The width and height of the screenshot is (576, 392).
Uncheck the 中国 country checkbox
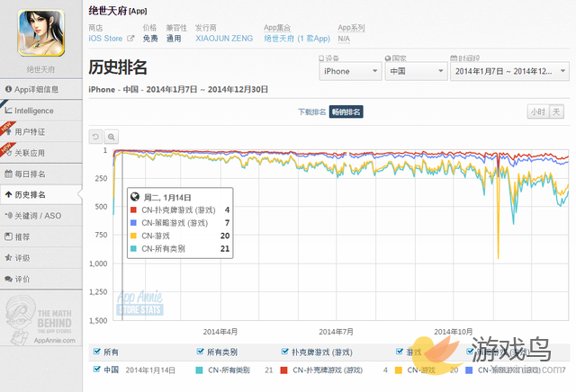tap(98, 369)
